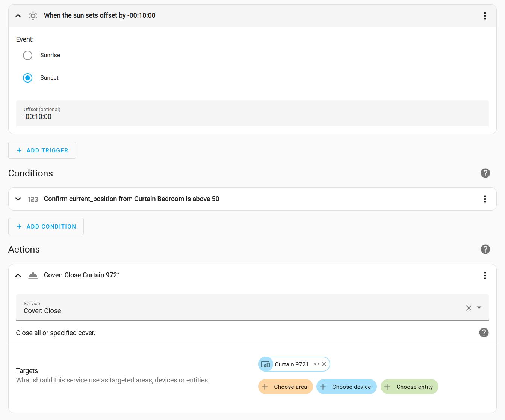Clear the Cover: Close service selection
The height and width of the screenshot is (420, 505).
tap(468, 308)
